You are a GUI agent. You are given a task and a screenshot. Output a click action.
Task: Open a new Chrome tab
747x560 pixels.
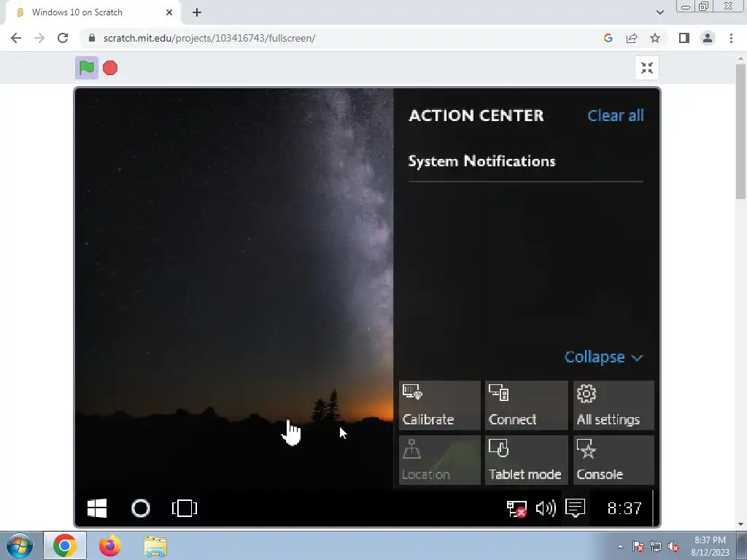(197, 12)
